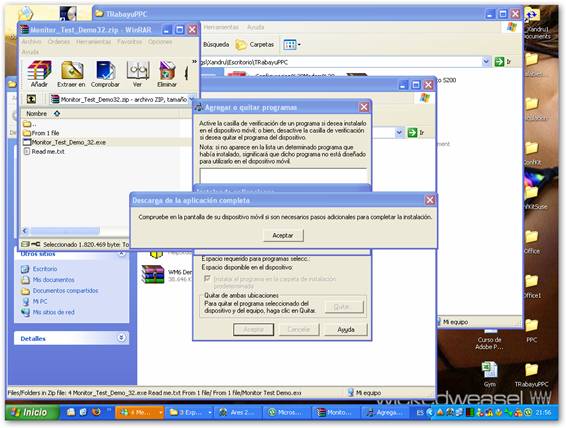566x428 pixels.
Task: Toggle install in default folder checkbox
Action: pos(207,279)
